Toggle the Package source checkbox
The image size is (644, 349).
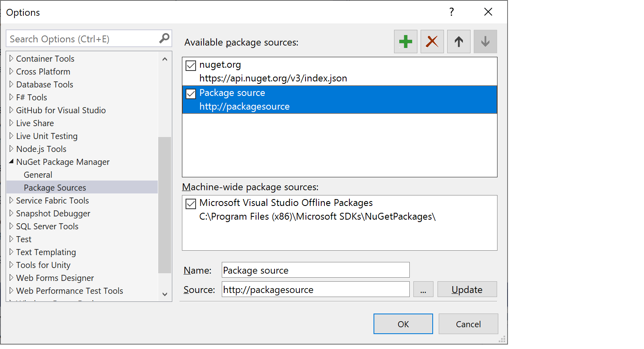coord(191,93)
